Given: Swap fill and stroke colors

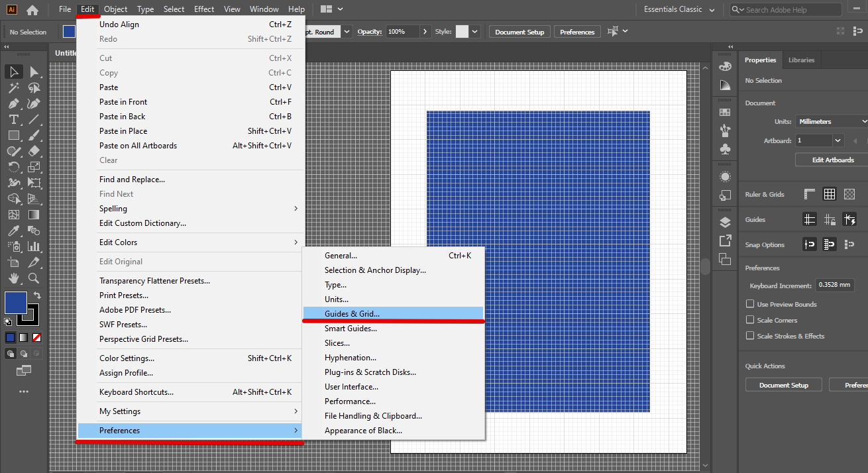Looking at the screenshot, I should [37, 295].
